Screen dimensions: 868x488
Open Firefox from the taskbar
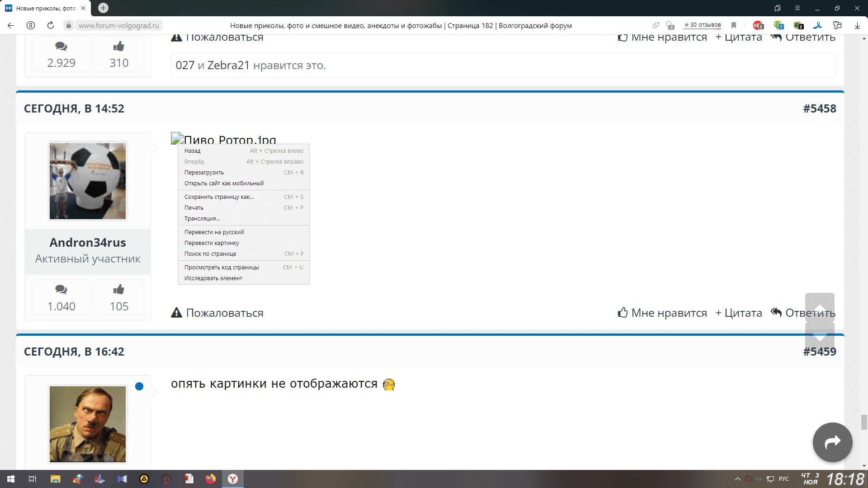[211, 479]
